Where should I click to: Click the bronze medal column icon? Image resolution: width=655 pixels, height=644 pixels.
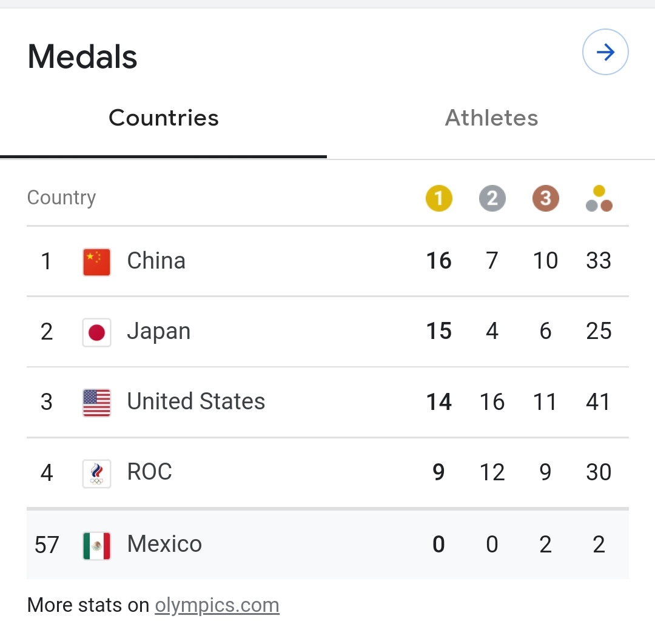pyautogui.click(x=545, y=198)
